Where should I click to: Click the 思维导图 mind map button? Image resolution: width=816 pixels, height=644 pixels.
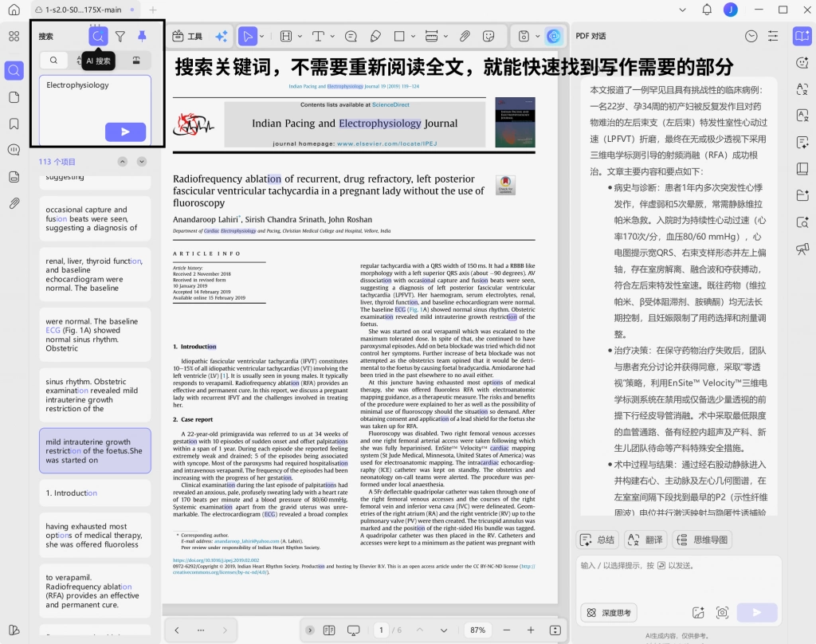coord(703,540)
